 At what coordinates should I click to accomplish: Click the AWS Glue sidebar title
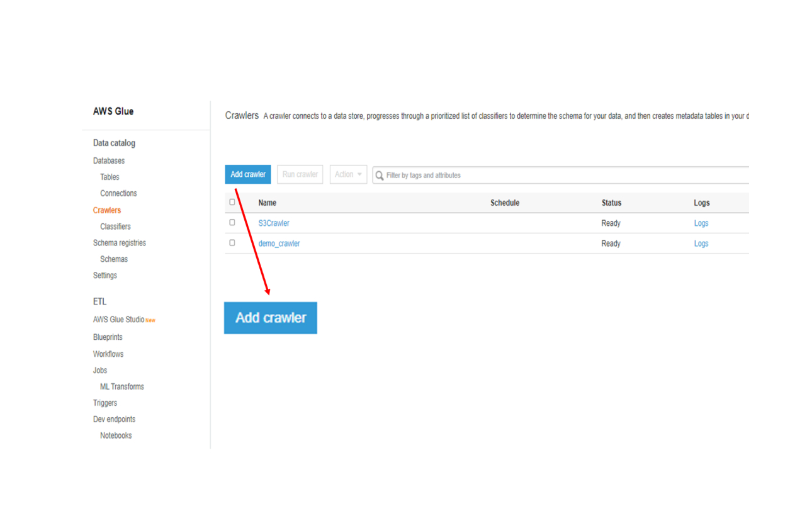tap(113, 111)
